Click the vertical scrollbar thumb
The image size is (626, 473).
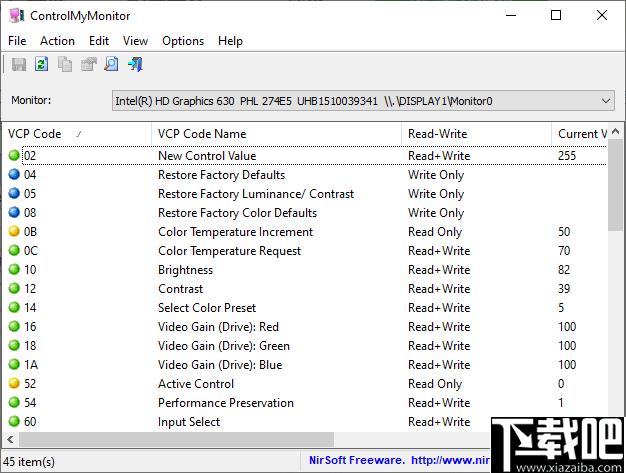tap(615, 185)
